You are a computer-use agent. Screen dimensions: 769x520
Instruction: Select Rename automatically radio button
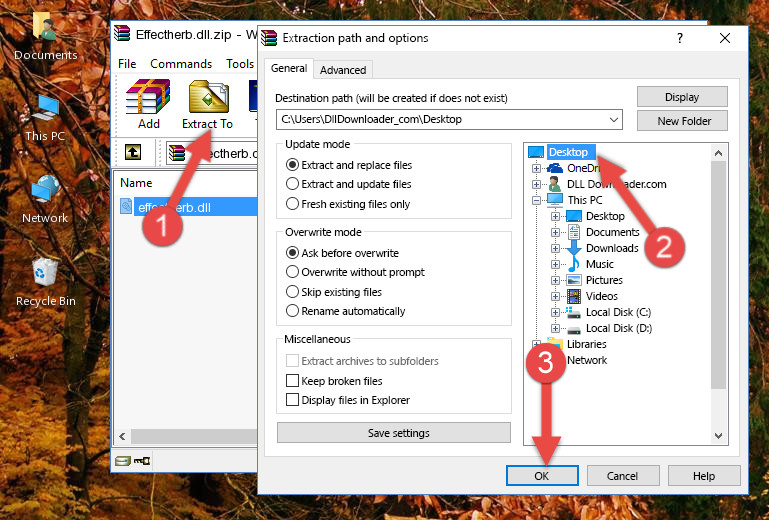[292, 311]
